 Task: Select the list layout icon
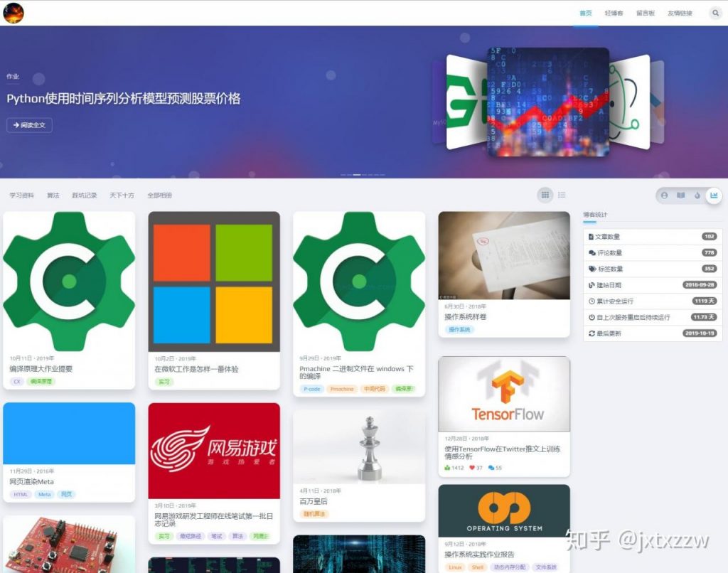point(563,195)
